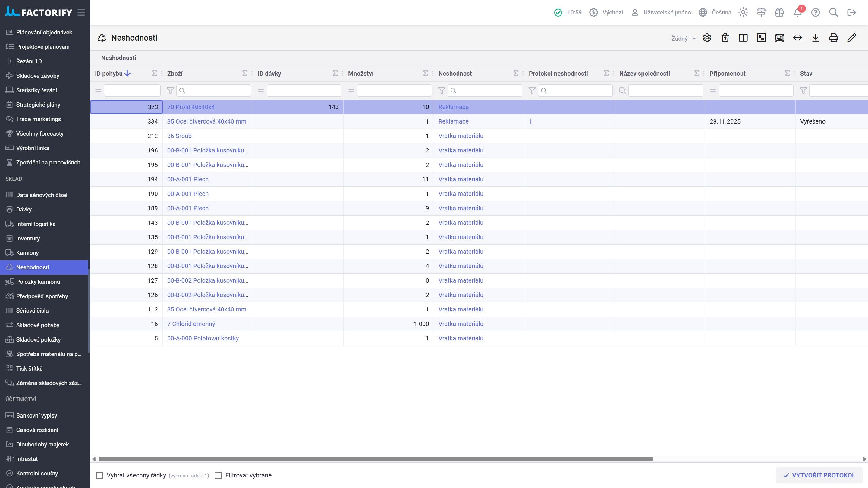Click the fit column width arrows icon

tap(797, 38)
